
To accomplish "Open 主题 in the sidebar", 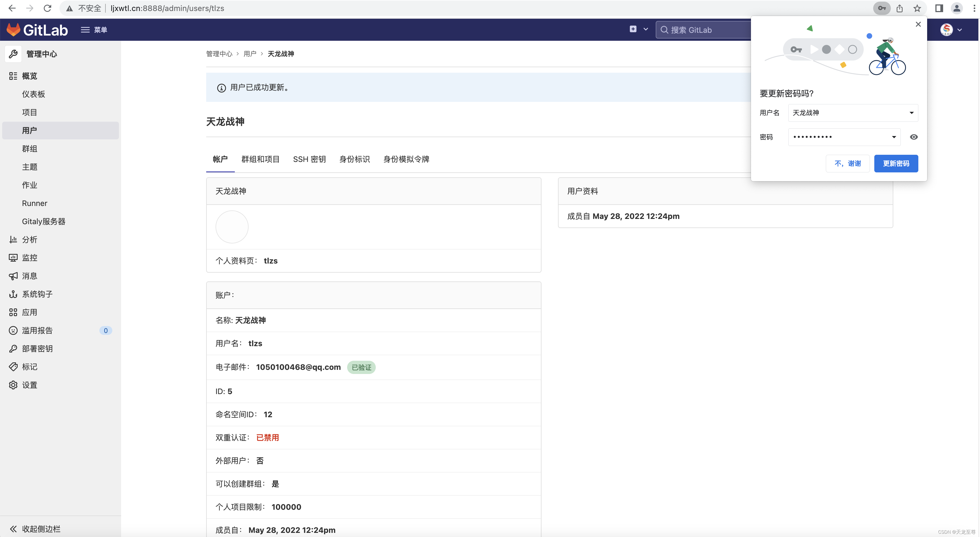I will click(x=29, y=167).
